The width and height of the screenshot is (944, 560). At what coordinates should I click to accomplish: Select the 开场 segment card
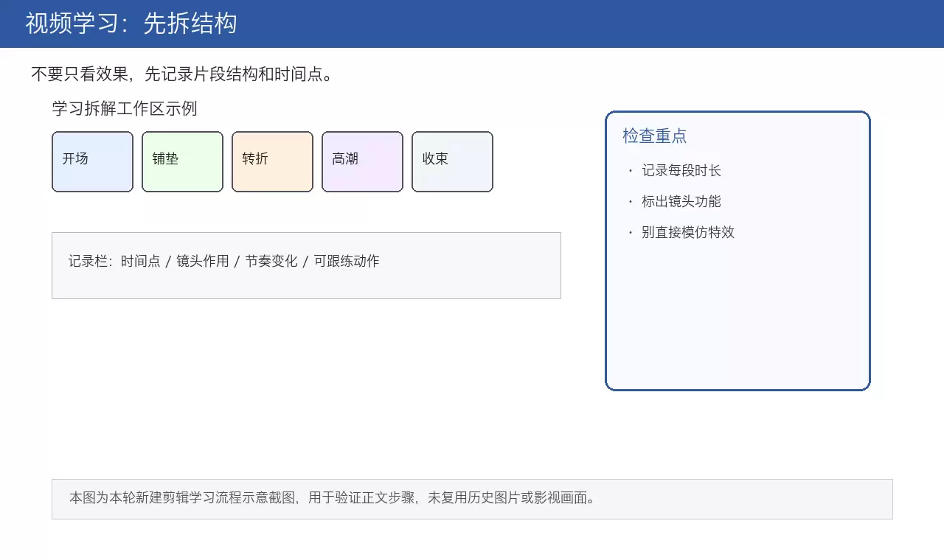(x=93, y=162)
